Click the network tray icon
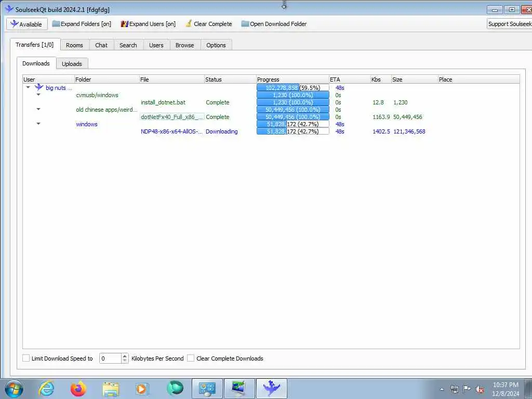Viewport: 532px width, 399px height. point(454,390)
